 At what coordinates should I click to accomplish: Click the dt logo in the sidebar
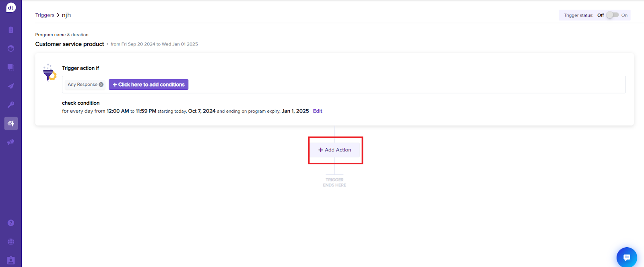click(x=11, y=8)
